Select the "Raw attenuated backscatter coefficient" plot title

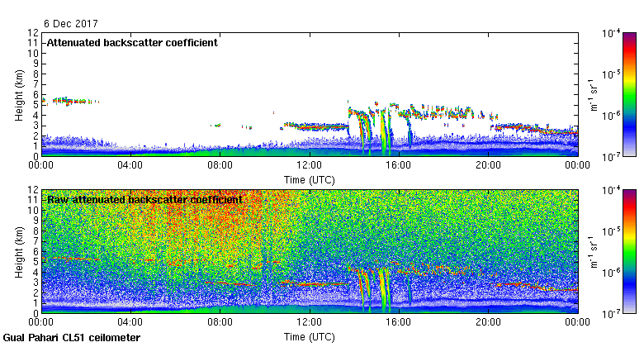[x=144, y=200]
